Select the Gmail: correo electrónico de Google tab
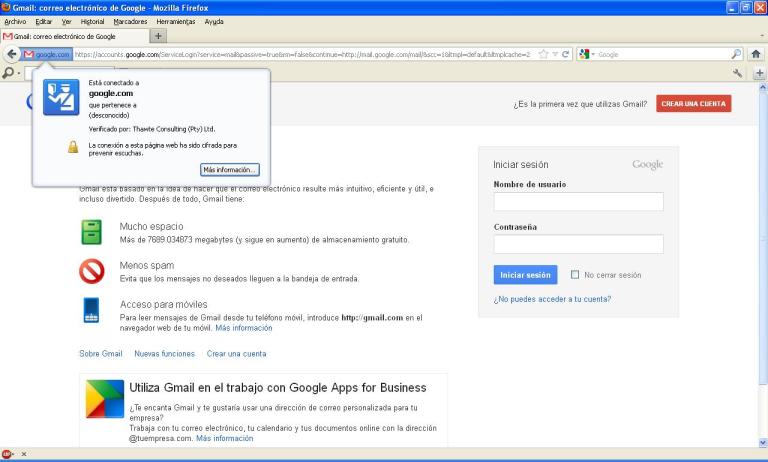Screen dimensions: 768x462 75,36
